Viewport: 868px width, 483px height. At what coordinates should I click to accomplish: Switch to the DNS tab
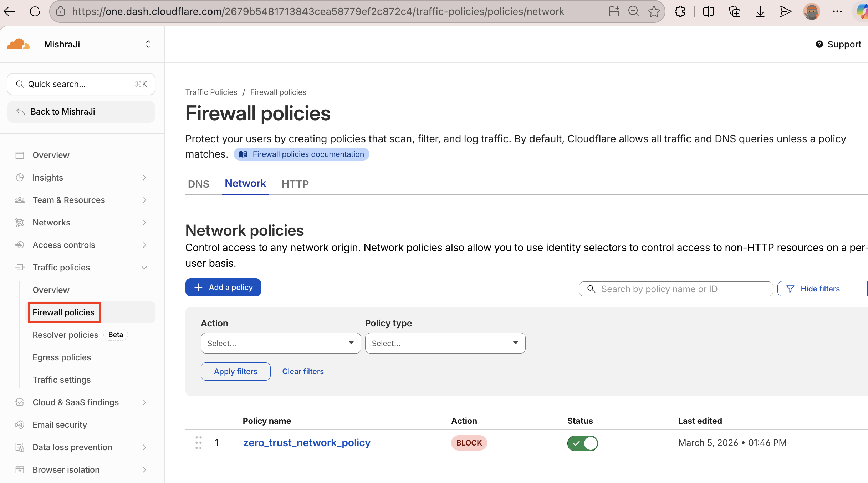pos(199,184)
